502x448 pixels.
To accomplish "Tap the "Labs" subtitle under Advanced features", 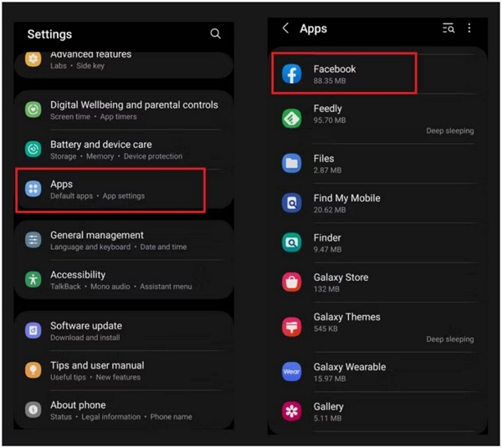I will click(59, 65).
